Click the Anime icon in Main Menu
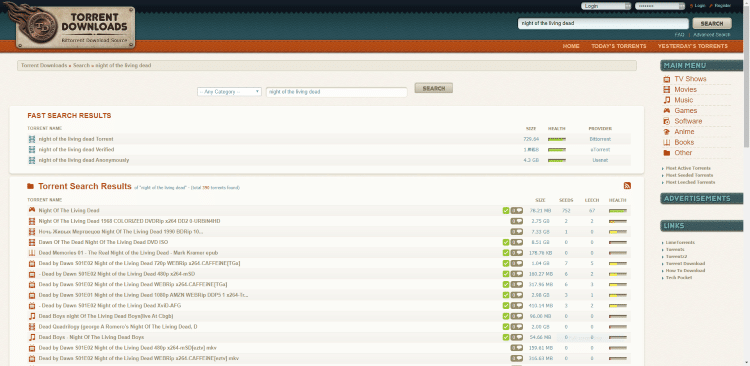 click(x=666, y=132)
